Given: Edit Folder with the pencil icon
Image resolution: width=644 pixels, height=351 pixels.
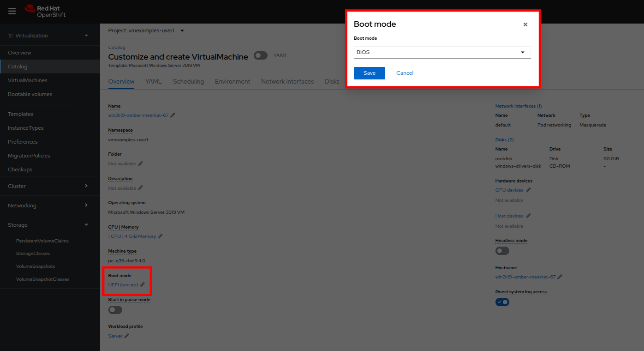Looking at the screenshot, I should pos(140,164).
